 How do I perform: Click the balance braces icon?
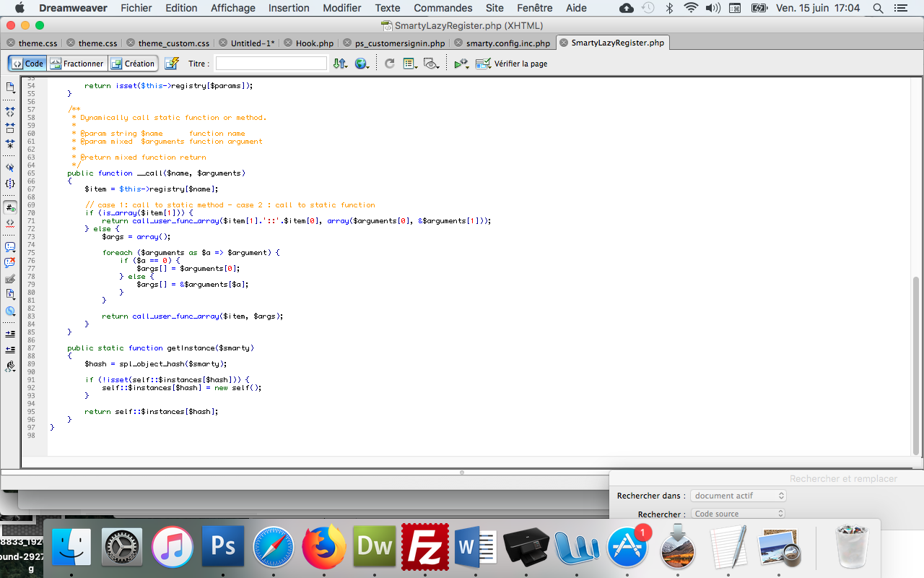click(x=10, y=184)
